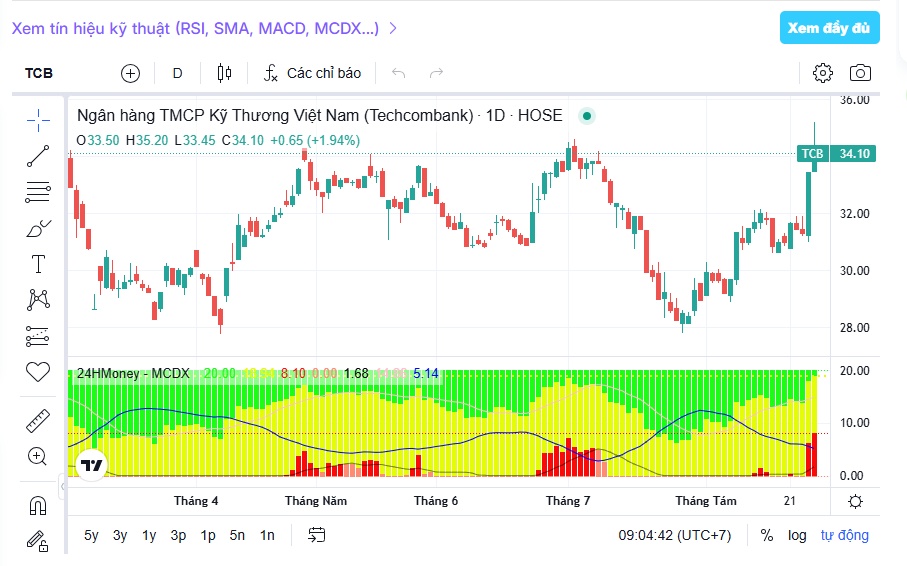Open the Fibonacci retracement tool
The image size is (907, 566).
[x=38, y=192]
